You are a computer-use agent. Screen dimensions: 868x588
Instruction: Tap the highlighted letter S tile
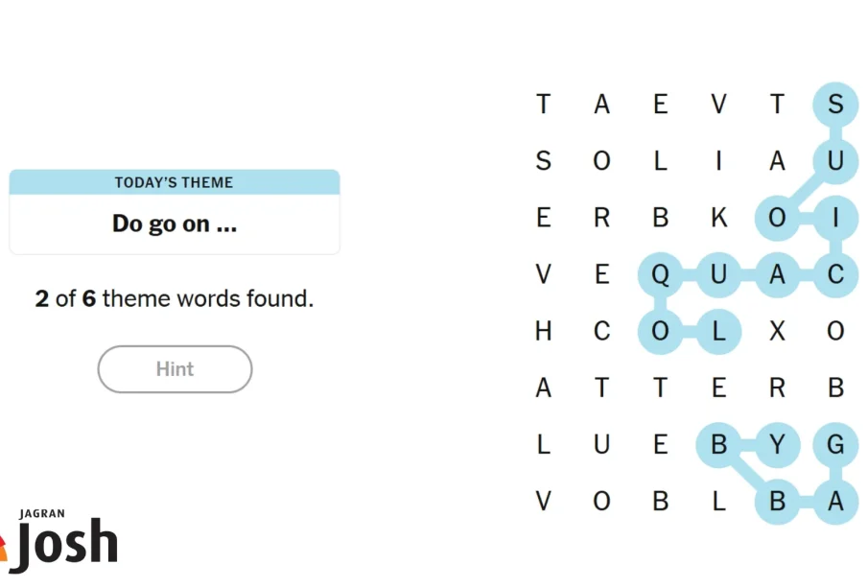(835, 104)
